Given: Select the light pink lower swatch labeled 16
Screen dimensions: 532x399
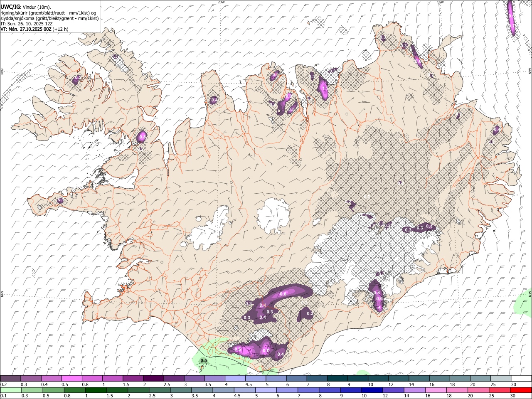Looking at the screenshot, I should [436, 390].
